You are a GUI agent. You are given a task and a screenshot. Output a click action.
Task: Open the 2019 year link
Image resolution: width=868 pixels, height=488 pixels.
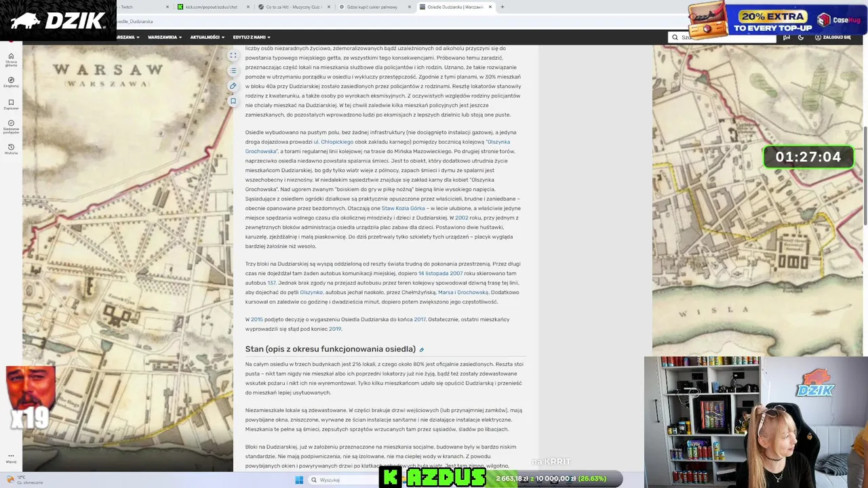click(335, 329)
